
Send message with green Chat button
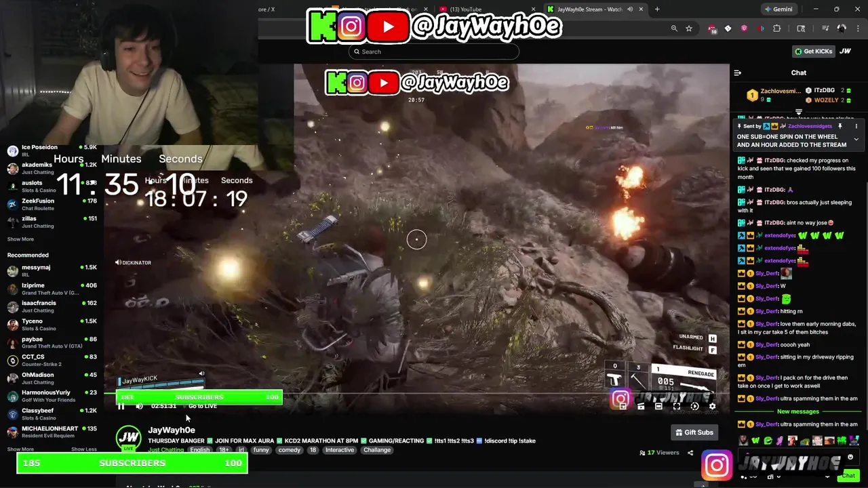click(x=848, y=476)
